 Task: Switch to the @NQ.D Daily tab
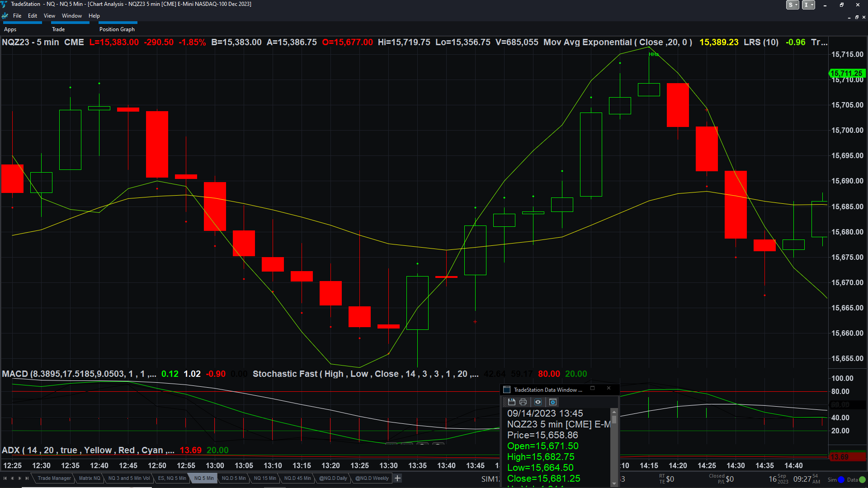click(x=333, y=479)
